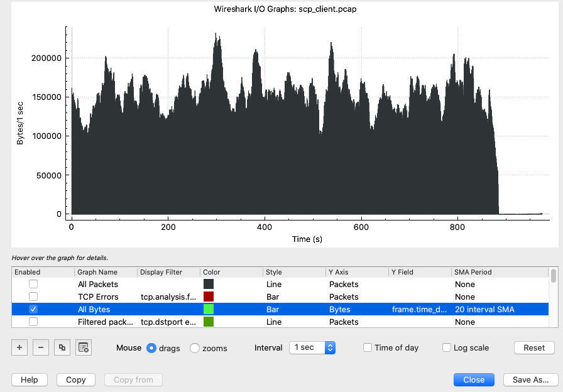Click the minus icon to remove graph

(40, 347)
